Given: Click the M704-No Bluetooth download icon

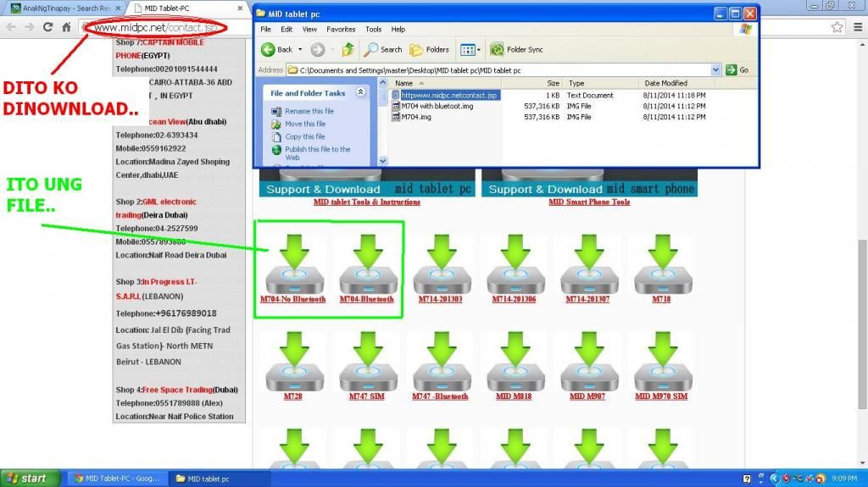Looking at the screenshot, I should pos(293,264).
